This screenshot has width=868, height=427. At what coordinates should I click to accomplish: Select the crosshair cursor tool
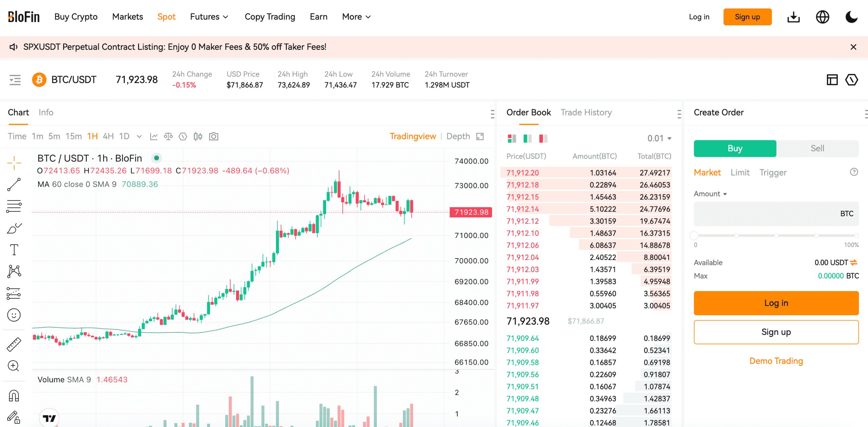[14, 163]
